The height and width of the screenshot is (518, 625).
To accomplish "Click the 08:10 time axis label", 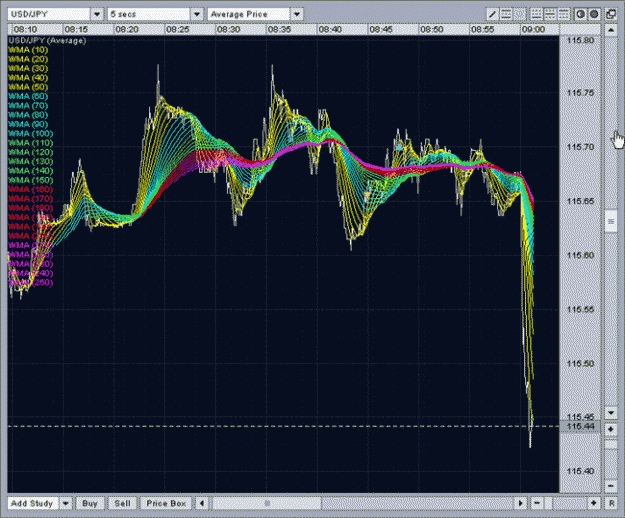I will (x=25, y=29).
